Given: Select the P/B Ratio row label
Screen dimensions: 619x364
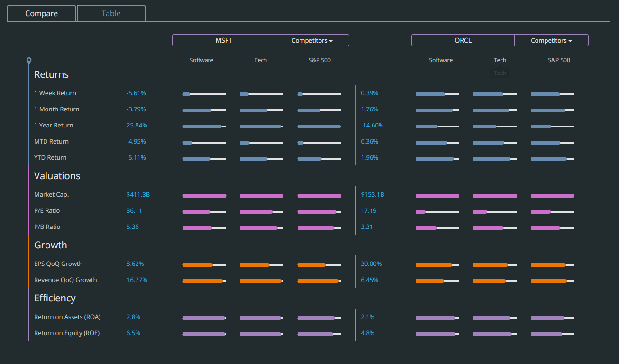Looking at the screenshot, I should coord(47,227).
